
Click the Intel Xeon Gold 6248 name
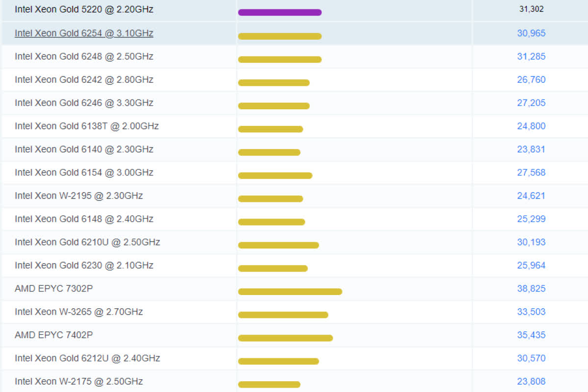(84, 56)
